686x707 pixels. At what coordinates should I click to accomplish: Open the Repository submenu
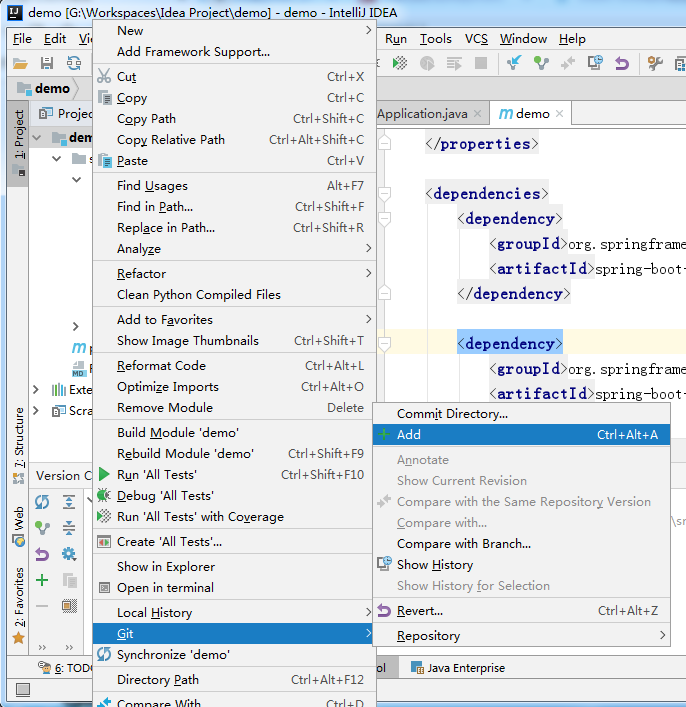pyautogui.click(x=521, y=635)
